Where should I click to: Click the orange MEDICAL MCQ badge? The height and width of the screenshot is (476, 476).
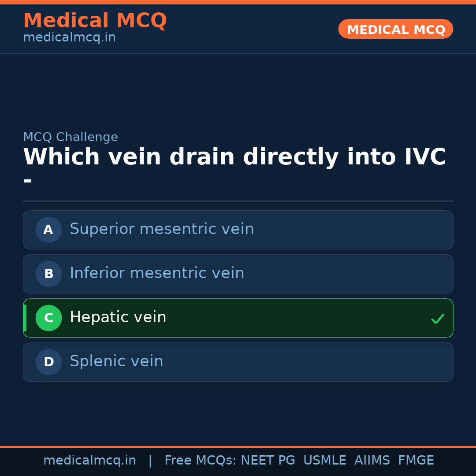point(395,29)
